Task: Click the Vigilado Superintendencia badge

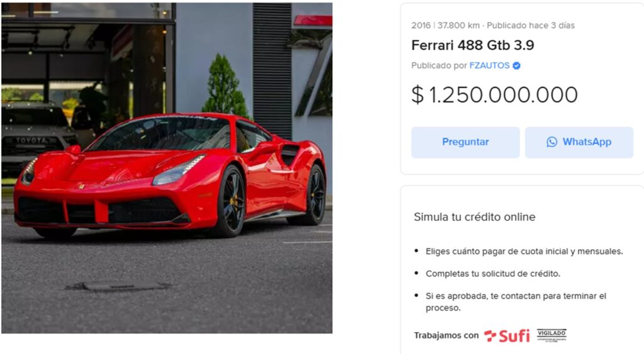Action: pyautogui.click(x=552, y=336)
